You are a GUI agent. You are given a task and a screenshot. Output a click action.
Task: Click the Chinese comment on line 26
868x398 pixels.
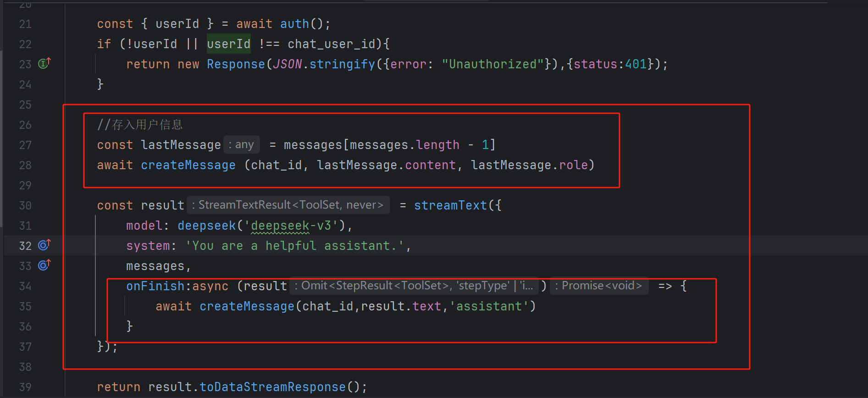pyautogui.click(x=140, y=125)
